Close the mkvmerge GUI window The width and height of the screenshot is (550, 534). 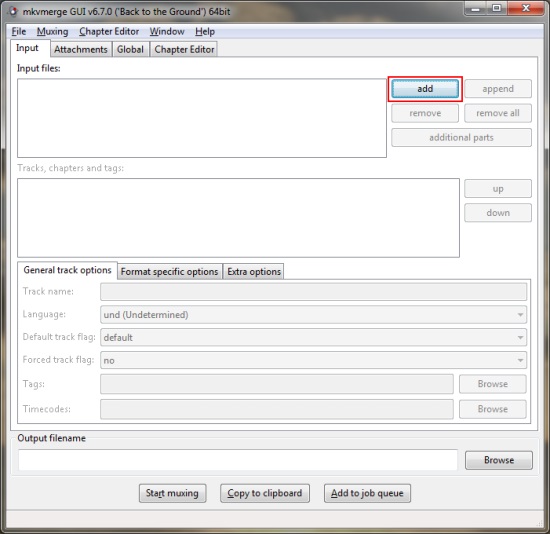[x=525, y=8]
